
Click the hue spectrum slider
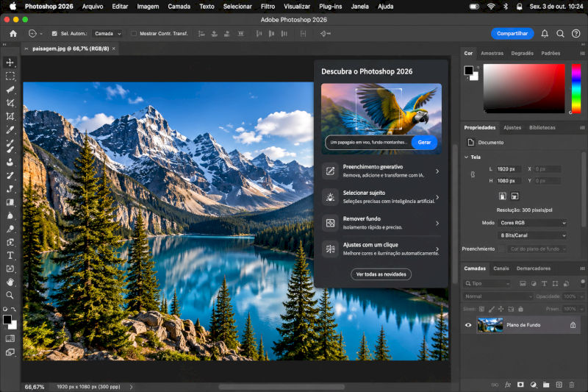576,88
